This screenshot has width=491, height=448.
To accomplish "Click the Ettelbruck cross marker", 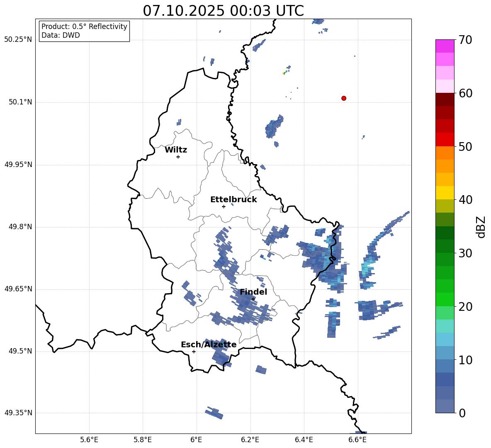I will coord(224,206).
